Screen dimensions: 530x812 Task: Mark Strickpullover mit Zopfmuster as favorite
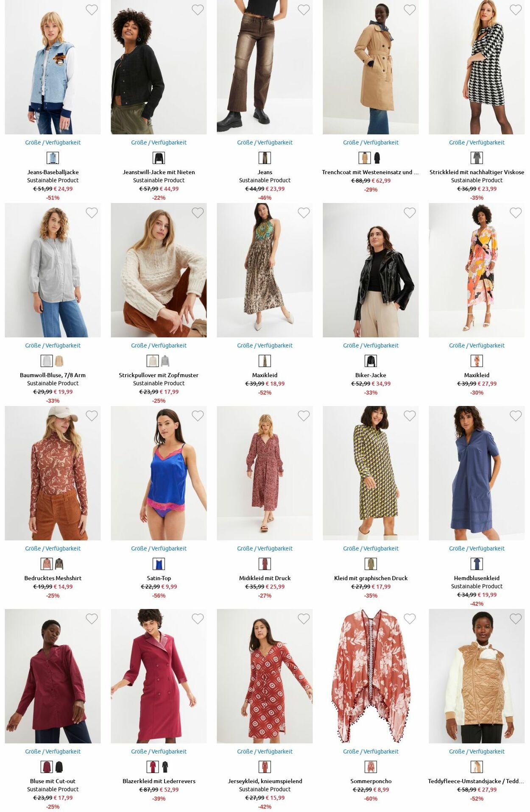tap(198, 213)
